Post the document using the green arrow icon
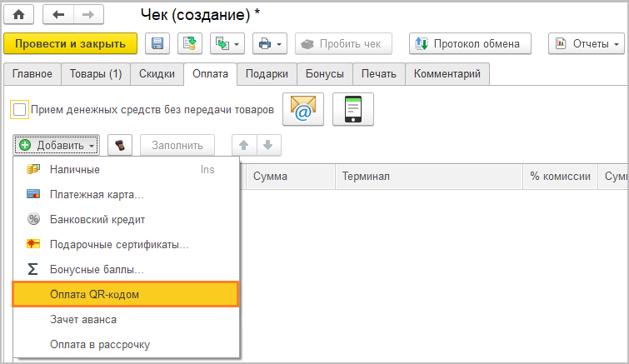 (x=190, y=43)
